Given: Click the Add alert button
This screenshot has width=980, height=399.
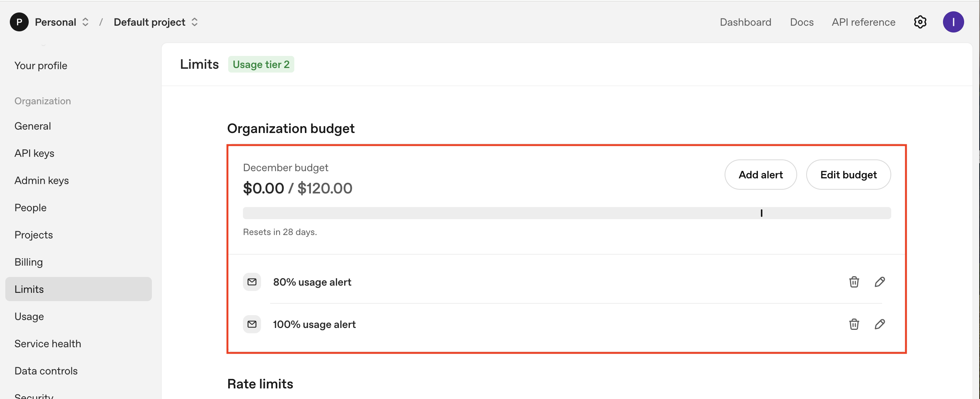Looking at the screenshot, I should (760, 175).
